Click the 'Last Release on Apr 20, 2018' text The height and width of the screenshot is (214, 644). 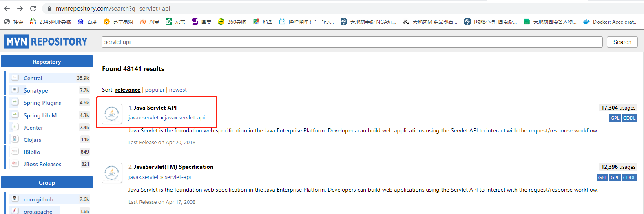pos(162,143)
